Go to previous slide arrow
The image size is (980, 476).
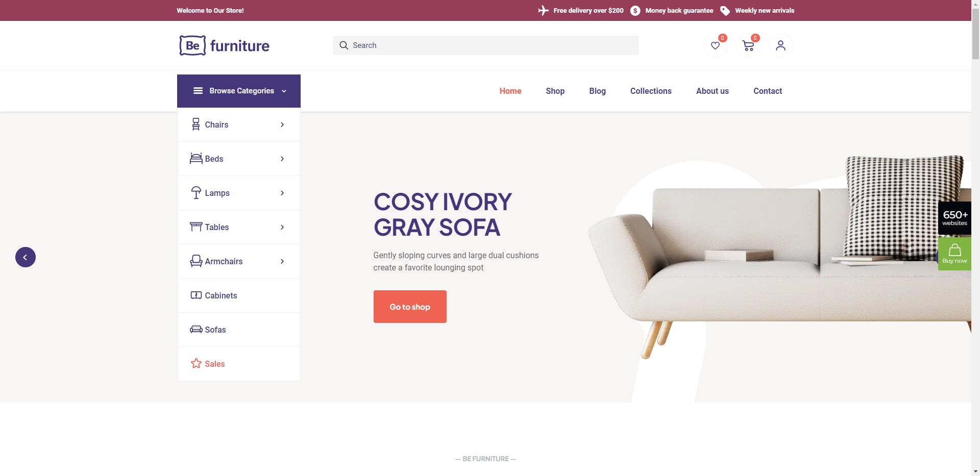click(x=26, y=257)
